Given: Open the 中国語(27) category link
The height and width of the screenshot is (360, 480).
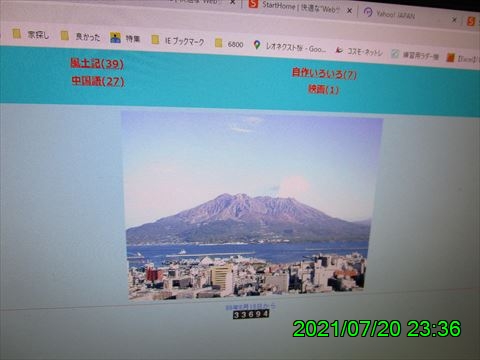Looking at the screenshot, I should coord(98,81).
